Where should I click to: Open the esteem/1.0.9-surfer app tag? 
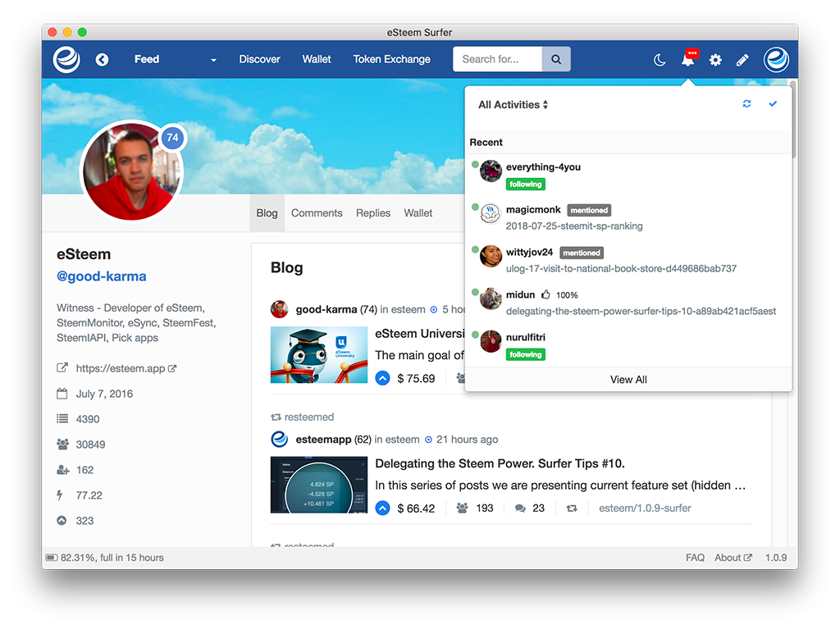point(645,508)
